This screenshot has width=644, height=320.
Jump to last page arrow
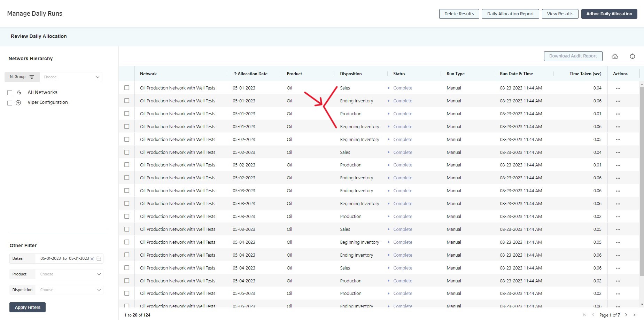(x=635, y=315)
